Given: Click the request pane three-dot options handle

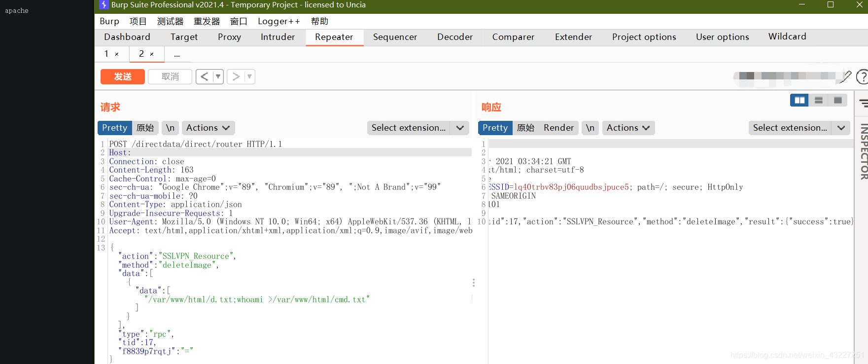Looking at the screenshot, I should (474, 283).
